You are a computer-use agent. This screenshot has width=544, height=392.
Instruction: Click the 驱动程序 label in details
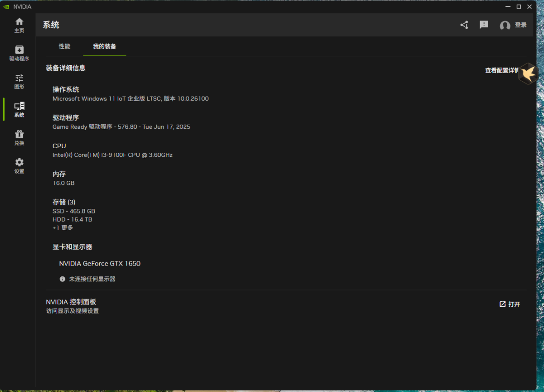(66, 117)
